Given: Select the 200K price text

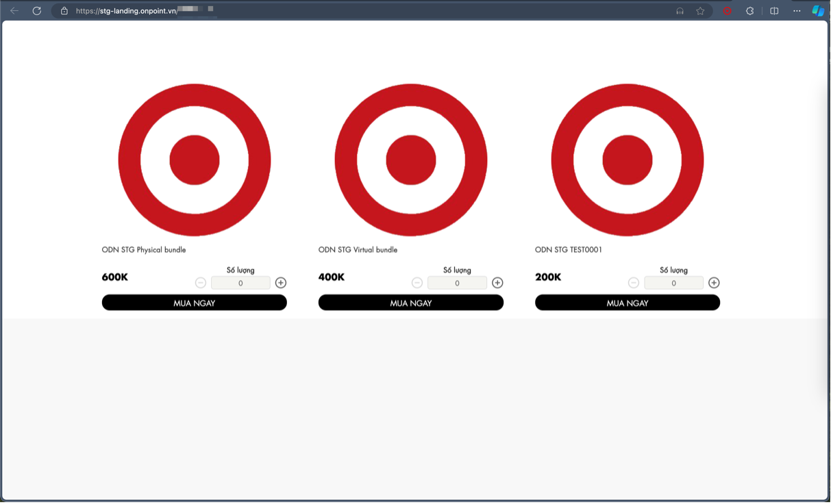Looking at the screenshot, I should (x=548, y=277).
